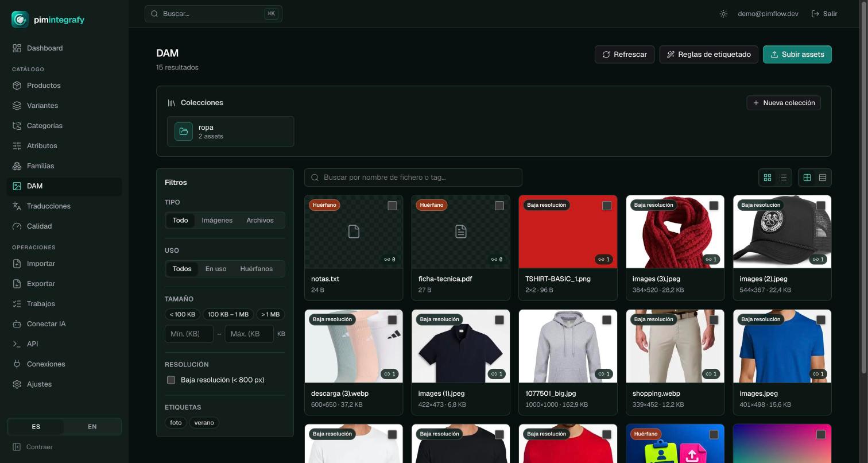
Task: Open the Dashboard page
Action: tap(64, 48)
